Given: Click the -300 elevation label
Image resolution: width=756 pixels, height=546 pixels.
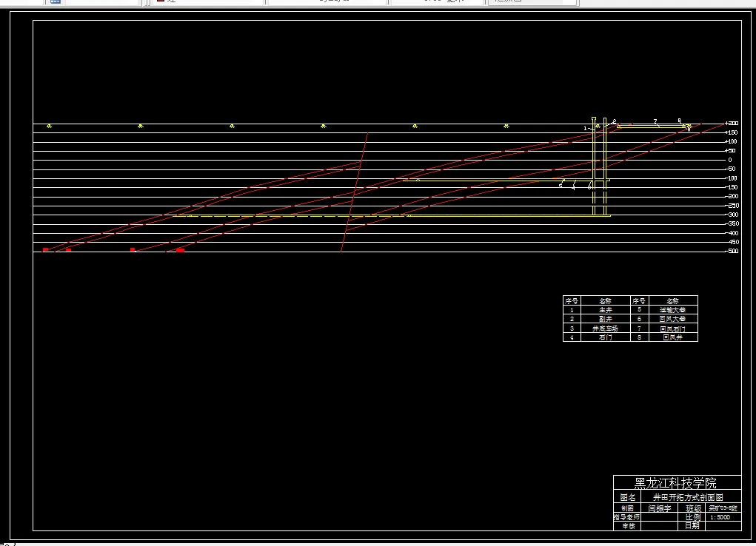Looking at the screenshot, I should tap(732, 215).
